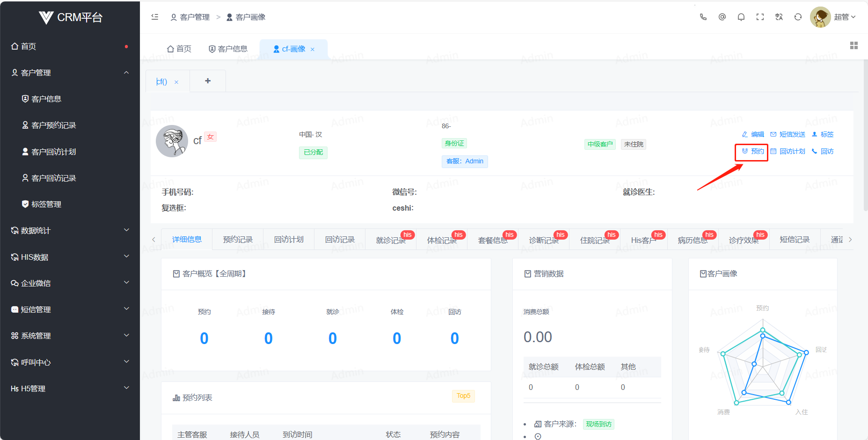Image resolution: width=868 pixels, height=440 pixels.
Task: Expand the 数据统计 sidebar menu
Action: tap(70, 230)
